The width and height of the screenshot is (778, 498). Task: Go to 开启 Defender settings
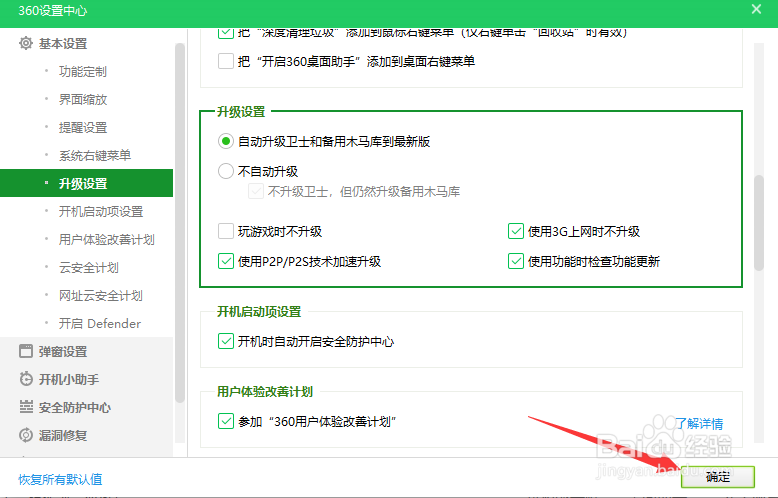tap(100, 323)
